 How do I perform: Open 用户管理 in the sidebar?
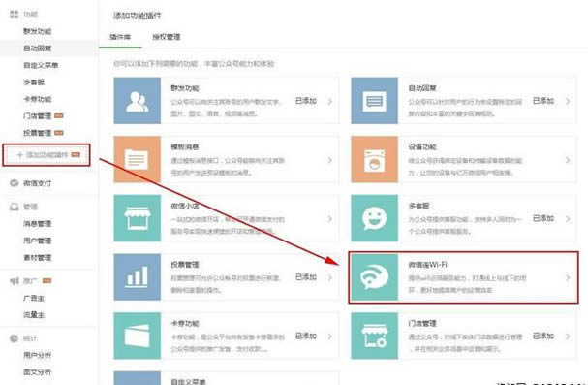pos(38,241)
